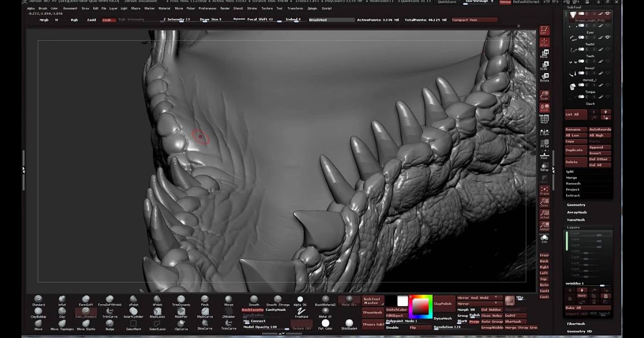Pick the sPolish brush
The width and height of the screenshot is (644, 338).
(134, 300)
